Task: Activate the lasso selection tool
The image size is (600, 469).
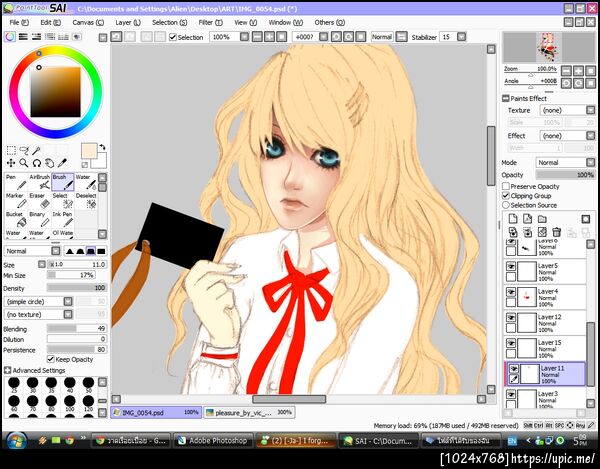Action: click(x=24, y=150)
